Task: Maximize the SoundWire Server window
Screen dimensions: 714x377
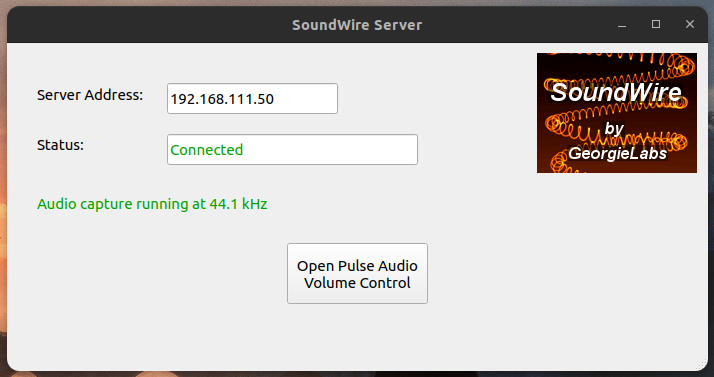Action: pos(656,24)
